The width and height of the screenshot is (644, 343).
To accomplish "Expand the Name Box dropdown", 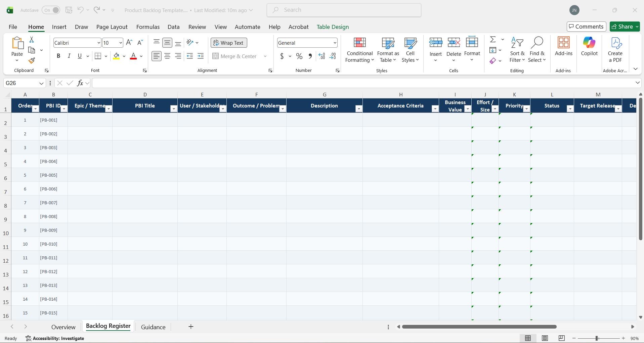I will point(41,83).
